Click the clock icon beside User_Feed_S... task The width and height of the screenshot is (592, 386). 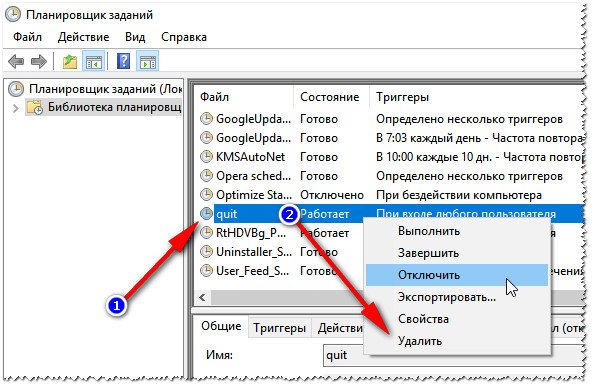(206, 270)
